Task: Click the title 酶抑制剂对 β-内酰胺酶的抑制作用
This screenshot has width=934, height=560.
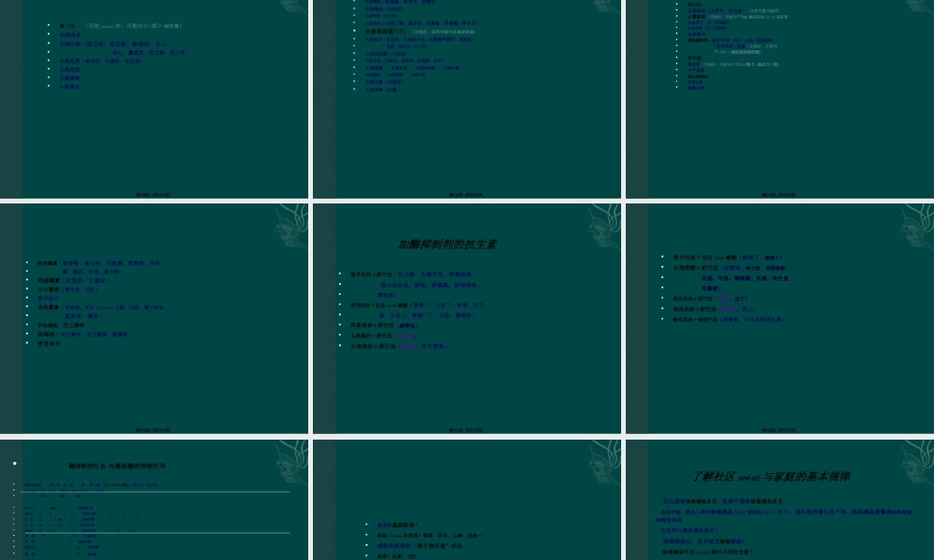Action: (118, 466)
